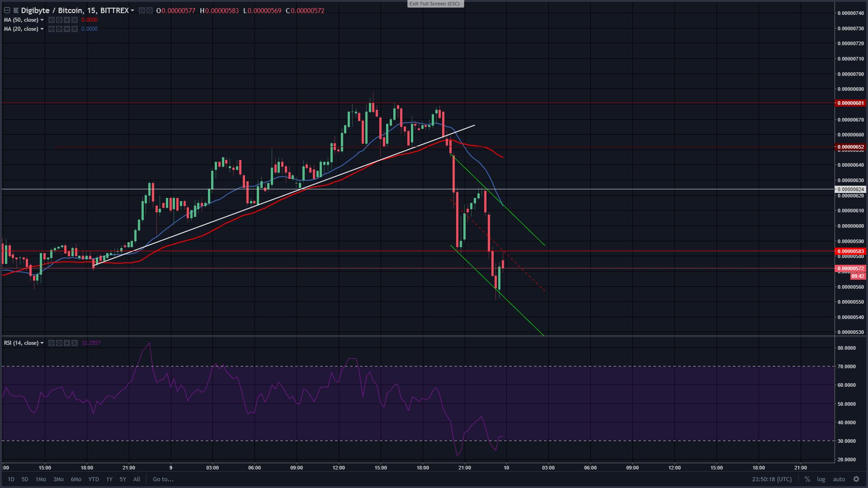
Task: Select the 1Mo time range
Action: click(x=41, y=479)
